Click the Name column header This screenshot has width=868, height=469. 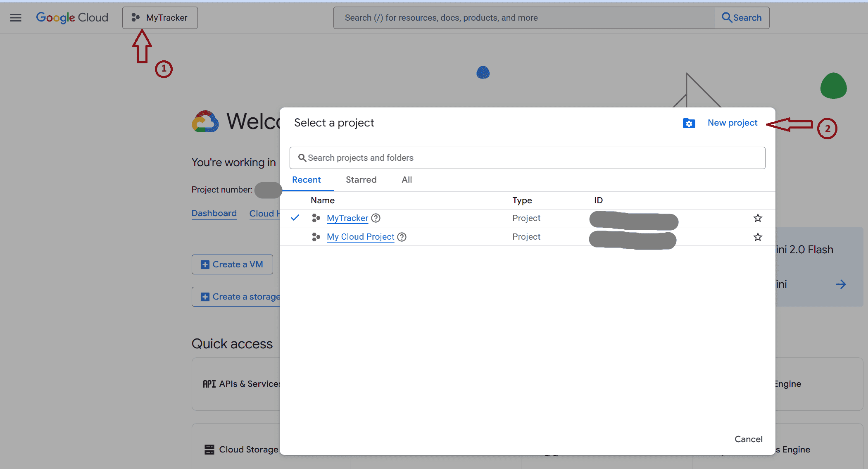pyautogui.click(x=323, y=200)
